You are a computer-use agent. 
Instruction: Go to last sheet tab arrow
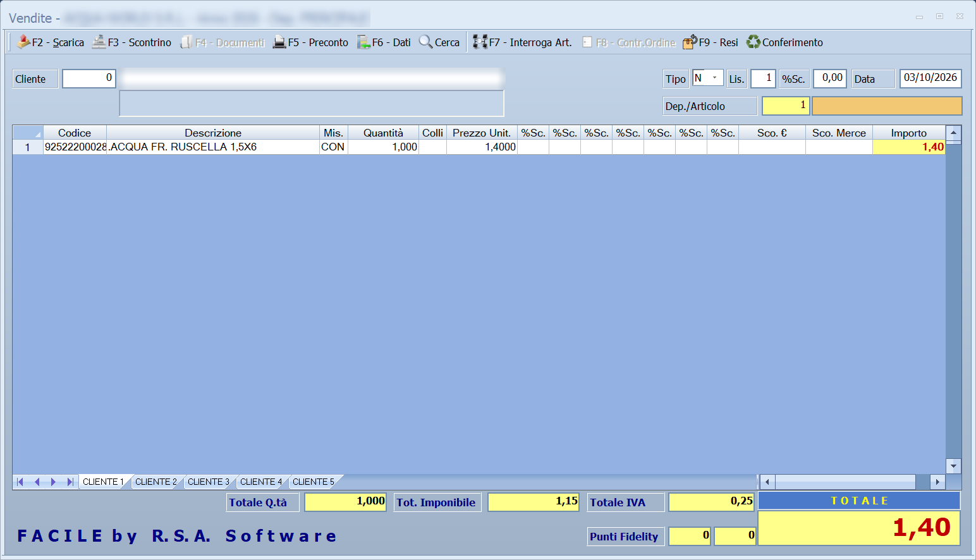[x=70, y=482]
